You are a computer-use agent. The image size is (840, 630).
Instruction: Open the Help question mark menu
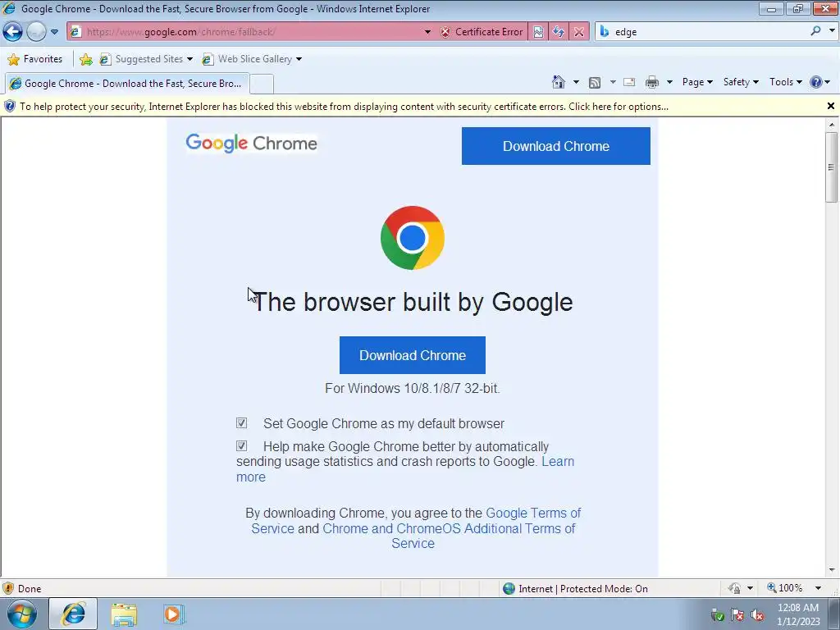pos(820,82)
